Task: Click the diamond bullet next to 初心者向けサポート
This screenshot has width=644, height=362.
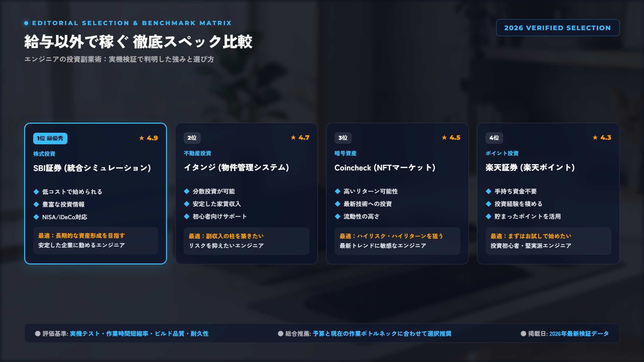Action: click(187, 216)
